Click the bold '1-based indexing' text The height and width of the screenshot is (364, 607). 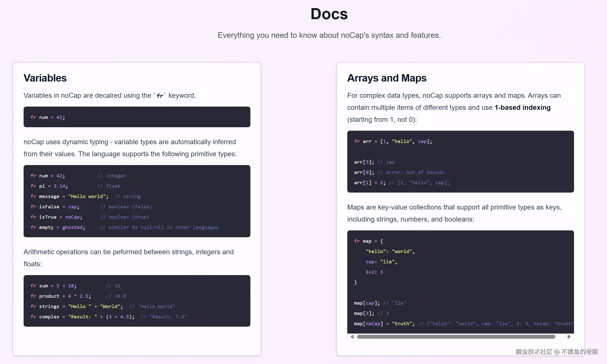click(522, 108)
